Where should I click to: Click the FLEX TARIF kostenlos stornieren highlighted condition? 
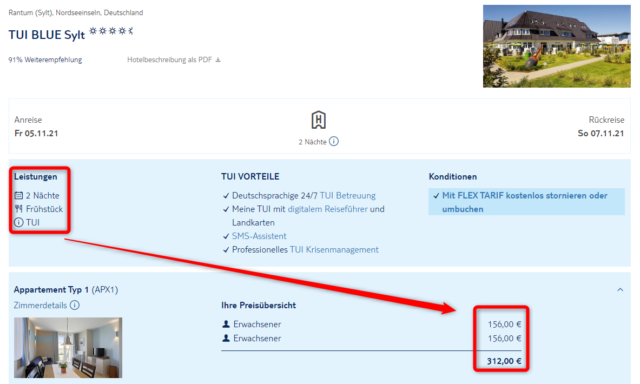pyautogui.click(x=526, y=202)
